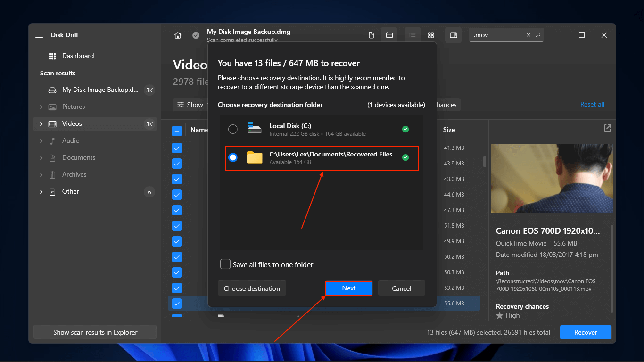Click the Local Disk (C:) drive icon

click(254, 128)
